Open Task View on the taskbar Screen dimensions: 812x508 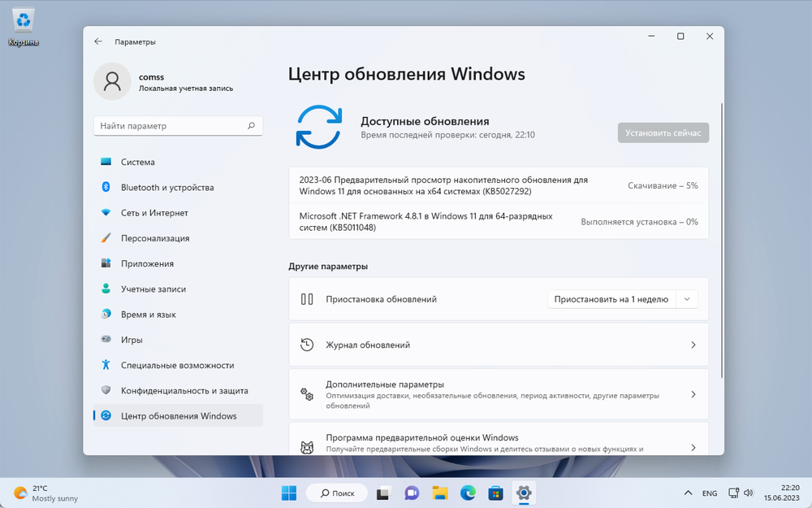(x=382, y=493)
